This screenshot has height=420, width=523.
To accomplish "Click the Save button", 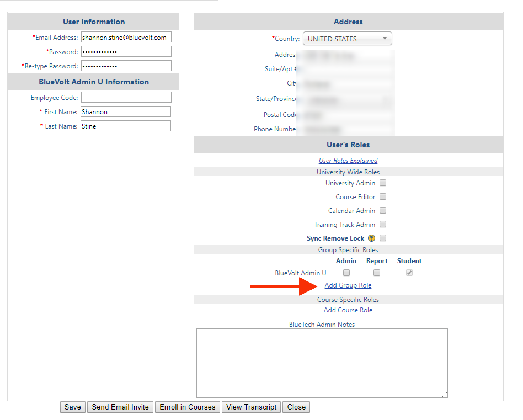I will [72, 407].
